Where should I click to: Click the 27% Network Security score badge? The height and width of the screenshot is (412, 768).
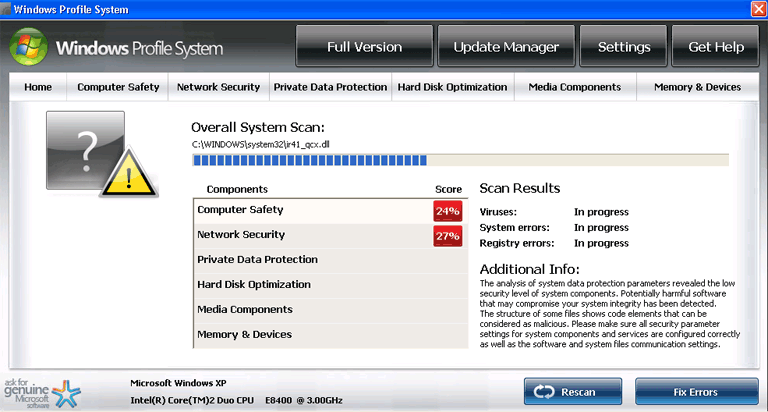[447, 236]
